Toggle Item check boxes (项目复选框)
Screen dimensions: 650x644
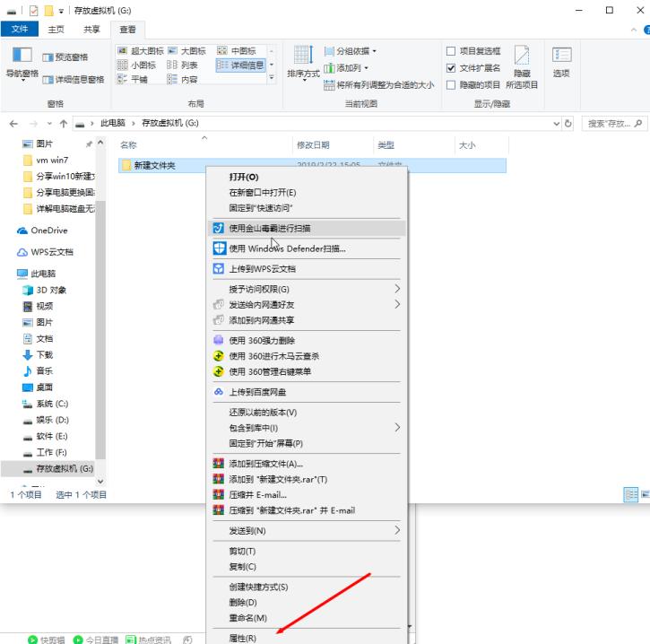point(473,51)
